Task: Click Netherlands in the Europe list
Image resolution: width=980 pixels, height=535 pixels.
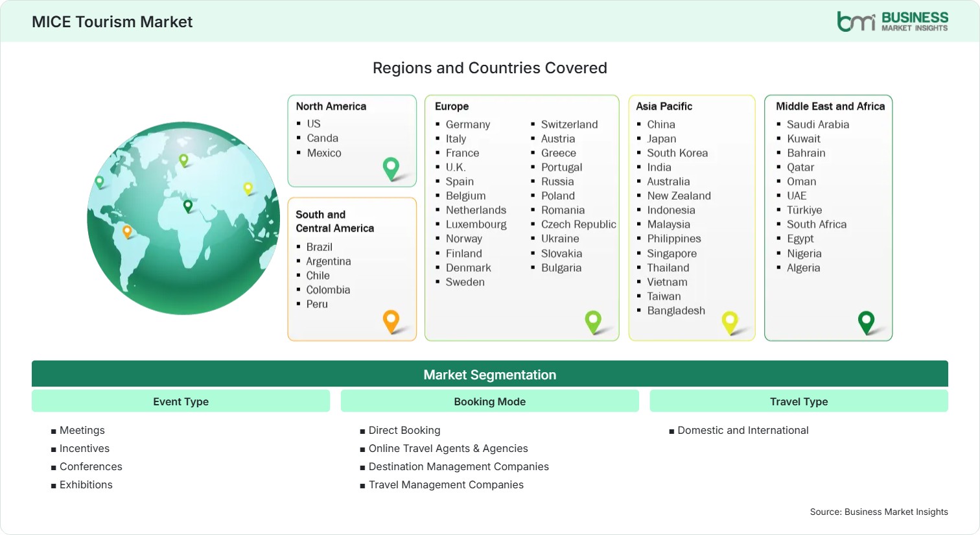Action: pos(476,210)
